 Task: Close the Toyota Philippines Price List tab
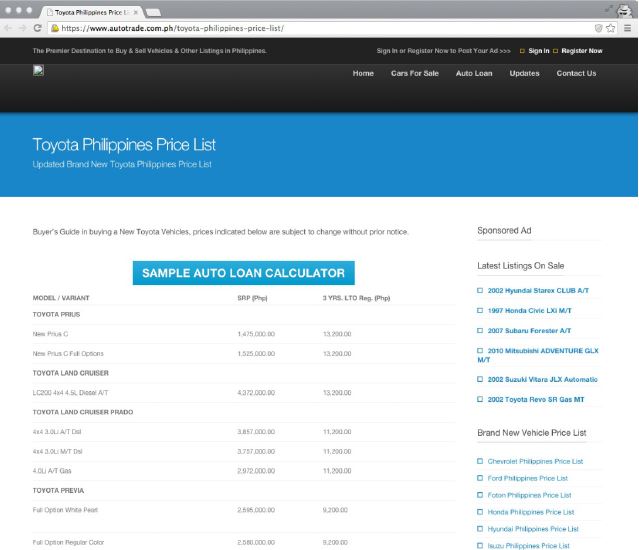(x=136, y=13)
